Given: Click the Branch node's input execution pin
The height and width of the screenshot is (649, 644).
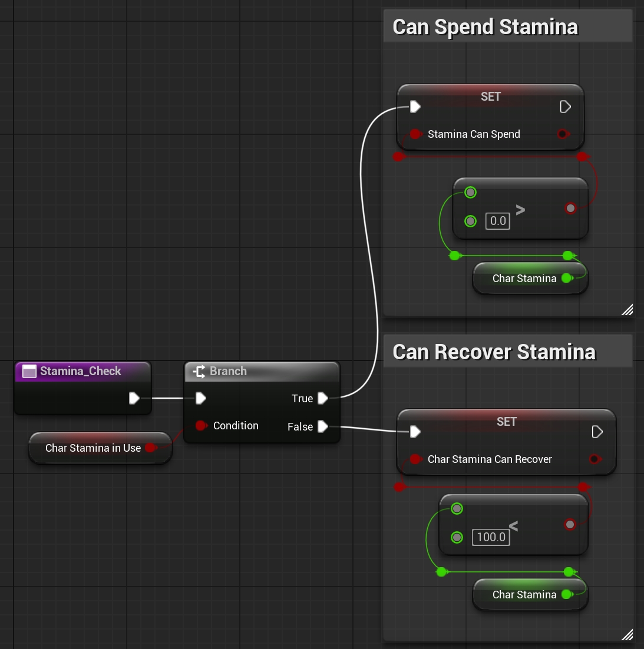Looking at the screenshot, I should click(x=201, y=398).
